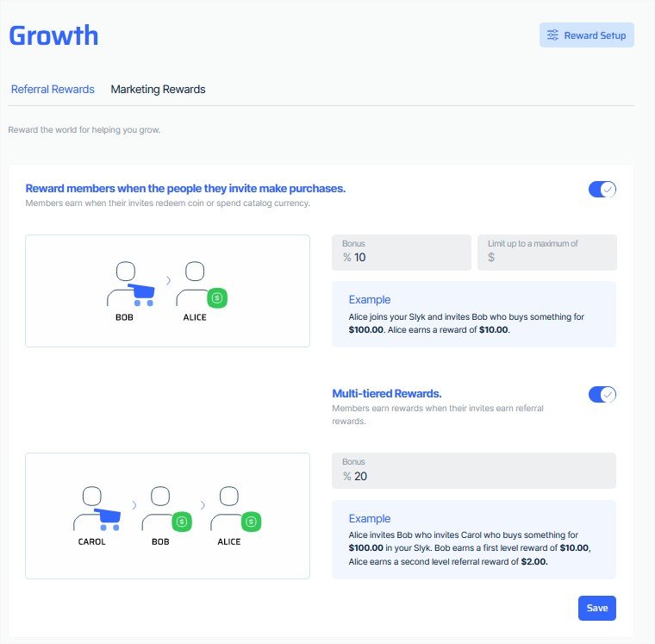The width and height of the screenshot is (655, 644).
Task: Click the Limit up to a maximum field
Action: (546, 253)
